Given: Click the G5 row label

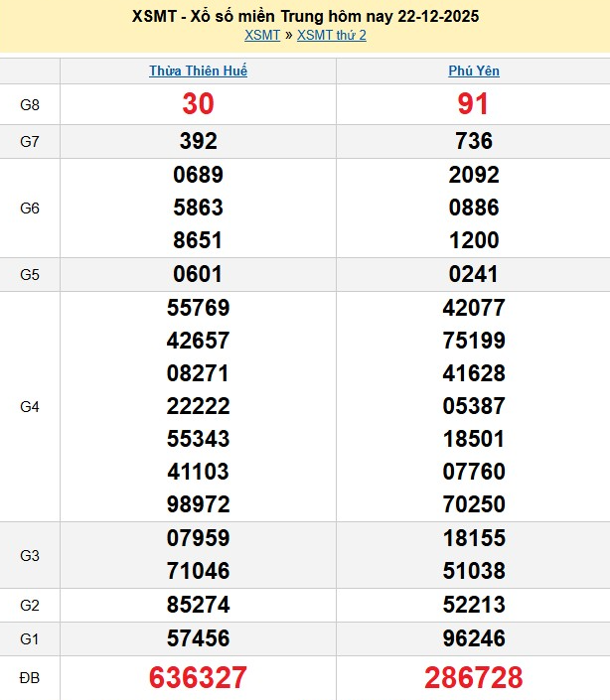Looking at the screenshot, I should coord(30,275).
